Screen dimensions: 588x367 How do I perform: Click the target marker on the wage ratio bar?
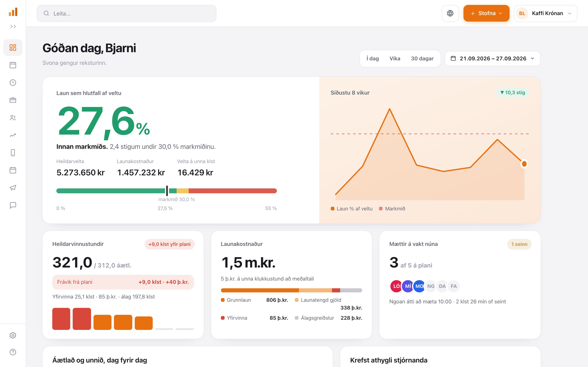[167, 191]
